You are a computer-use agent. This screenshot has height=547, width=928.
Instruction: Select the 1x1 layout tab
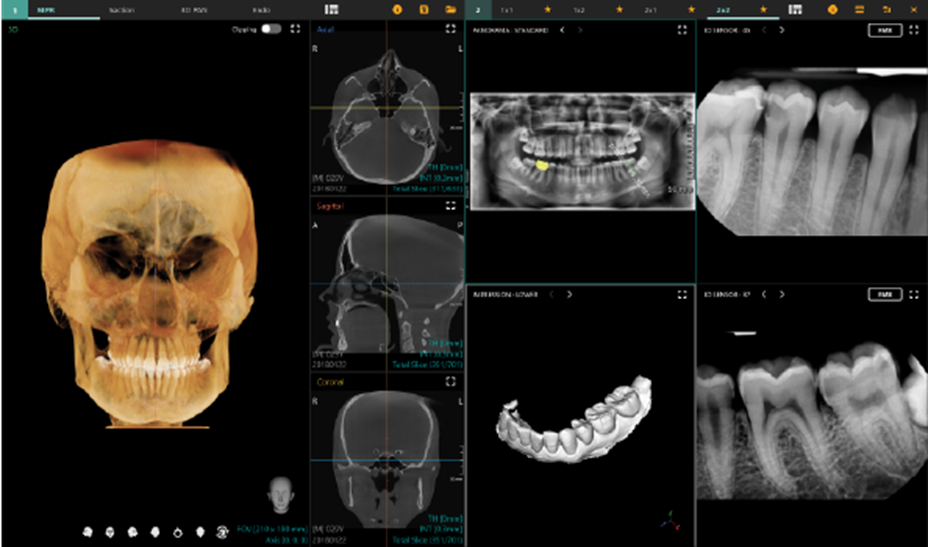point(507,9)
